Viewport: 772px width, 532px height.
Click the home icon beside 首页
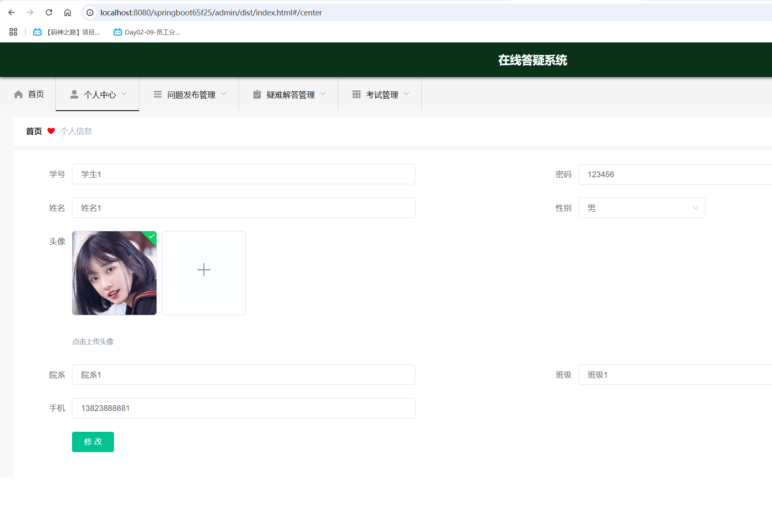18,94
